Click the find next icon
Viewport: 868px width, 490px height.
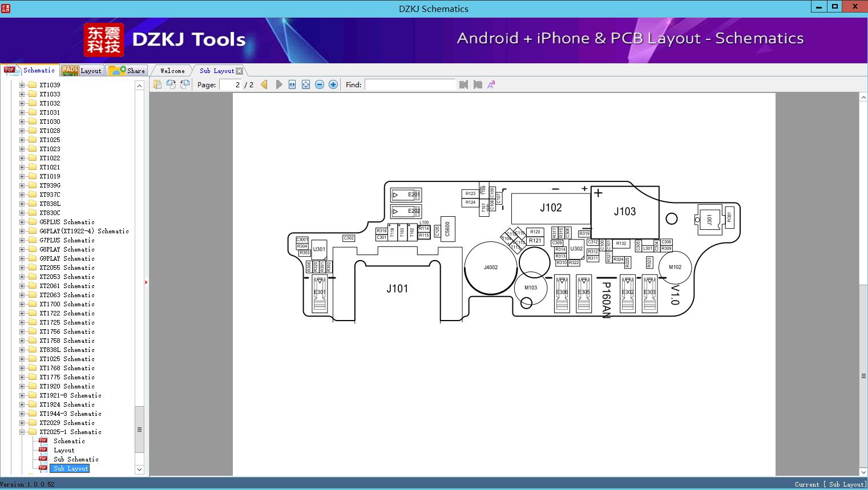[478, 84]
